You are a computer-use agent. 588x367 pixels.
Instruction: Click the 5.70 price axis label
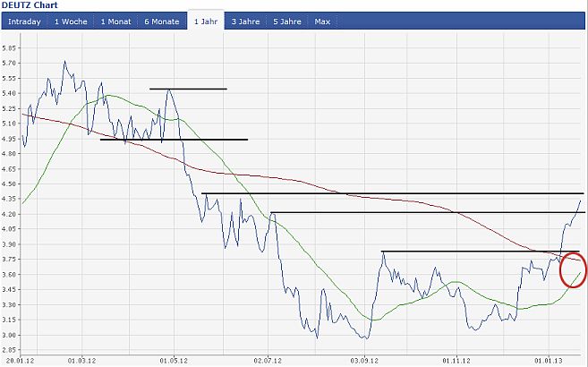pos(9,64)
